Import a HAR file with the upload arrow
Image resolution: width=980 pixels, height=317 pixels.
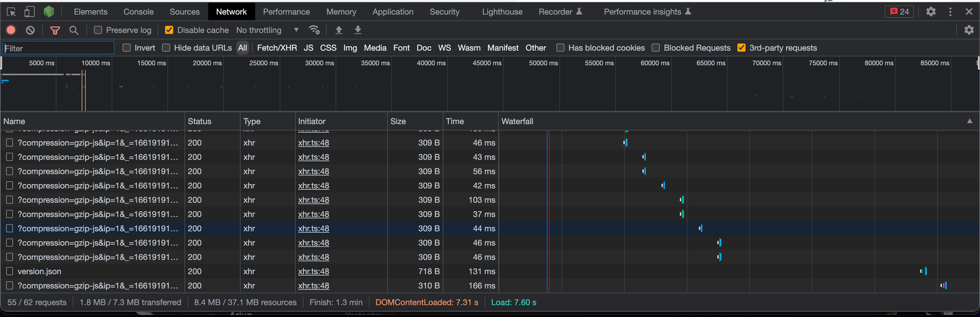tap(339, 30)
